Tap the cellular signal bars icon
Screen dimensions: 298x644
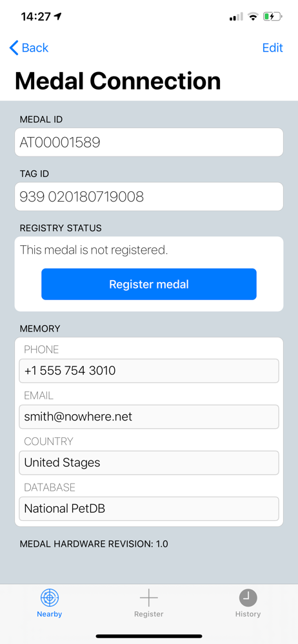[x=236, y=17]
